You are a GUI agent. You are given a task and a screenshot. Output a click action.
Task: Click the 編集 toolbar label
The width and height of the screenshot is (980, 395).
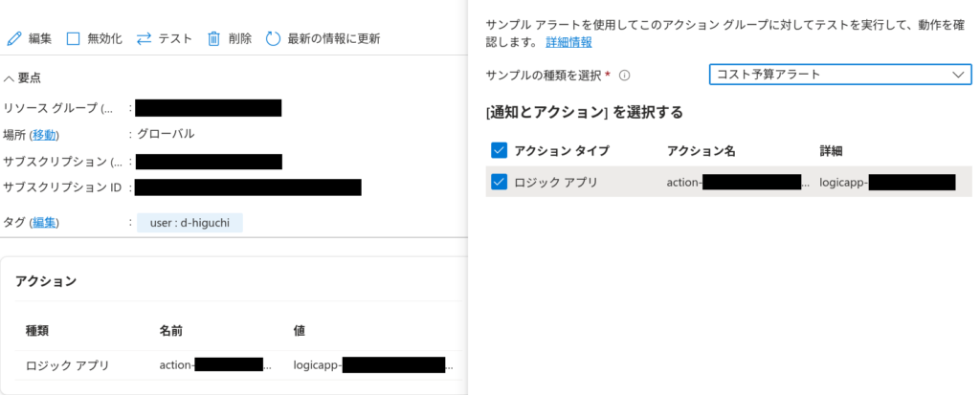pyautogui.click(x=40, y=39)
